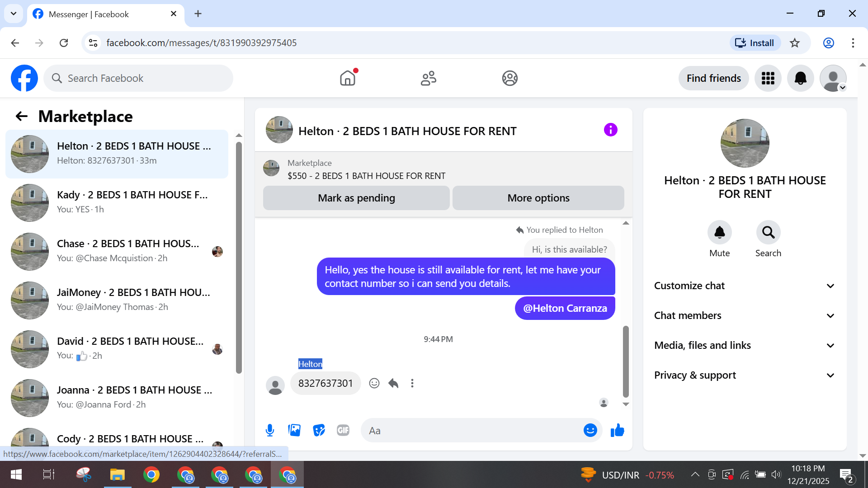The image size is (868, 488).
Task: Bookmark this page with the star
Action: [x=795, y=43]
